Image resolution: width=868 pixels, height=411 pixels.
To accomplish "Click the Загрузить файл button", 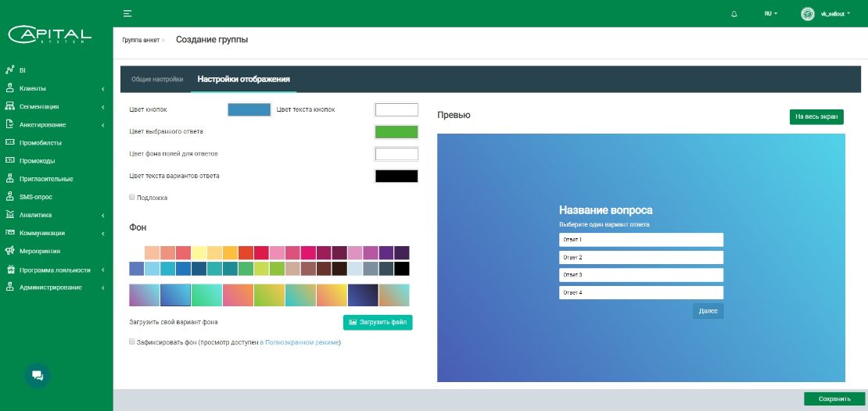I will coord(378,323).
